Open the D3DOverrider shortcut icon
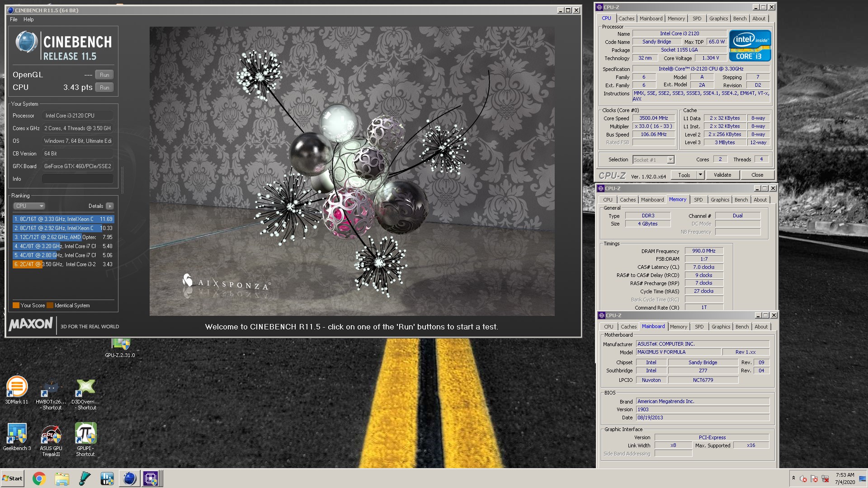The image size is (868, 488). (85, 394)
